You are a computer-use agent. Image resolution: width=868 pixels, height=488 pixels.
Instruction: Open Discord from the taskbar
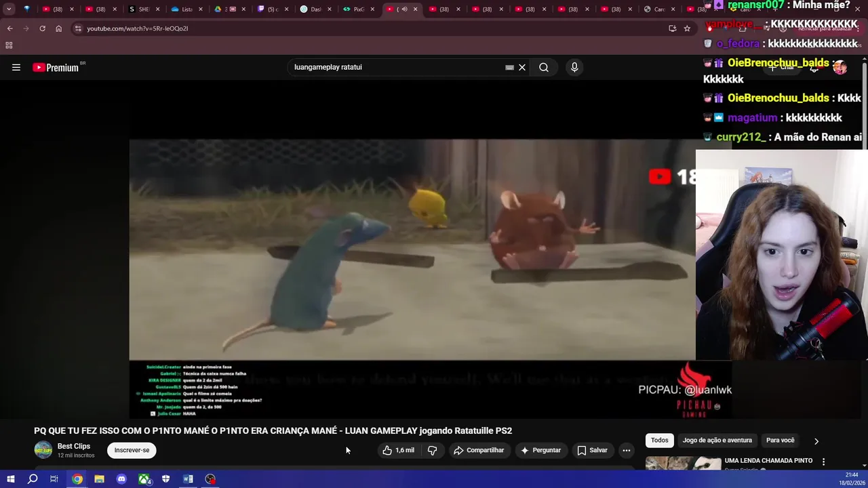[x=121, y=479]
